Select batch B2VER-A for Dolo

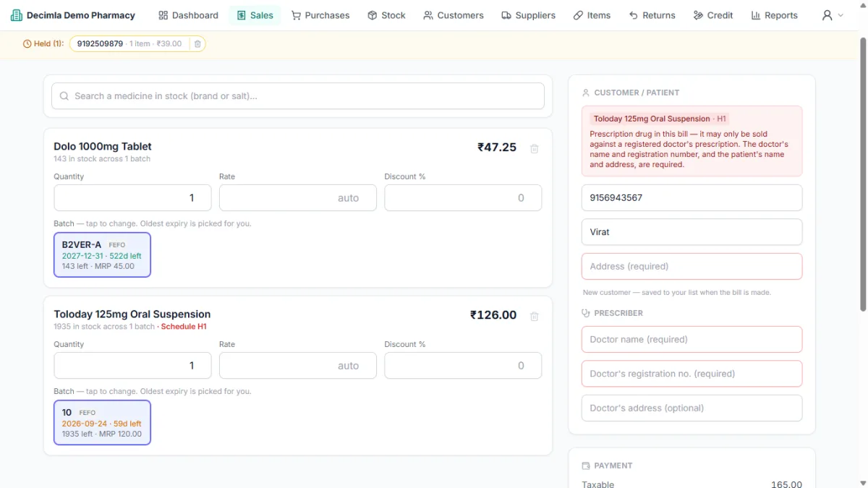click(x=102, y=254)
